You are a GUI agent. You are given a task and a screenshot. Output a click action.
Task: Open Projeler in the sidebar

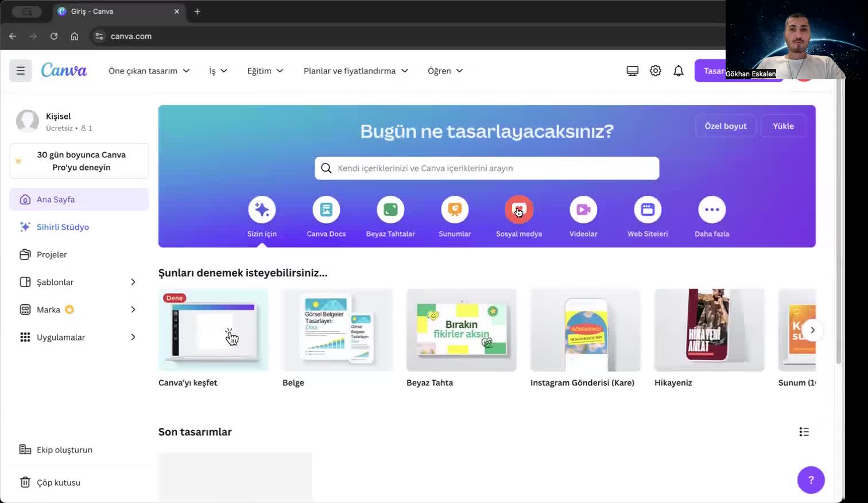coord(79,254)
